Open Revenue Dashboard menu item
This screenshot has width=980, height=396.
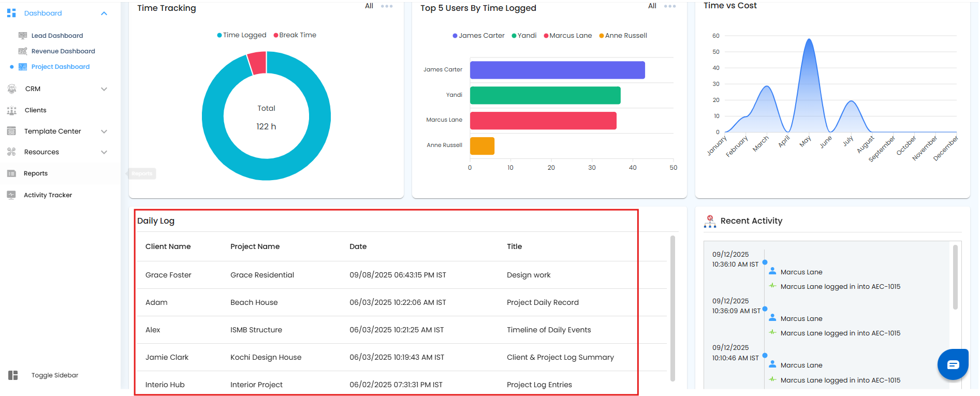point(63,51)
